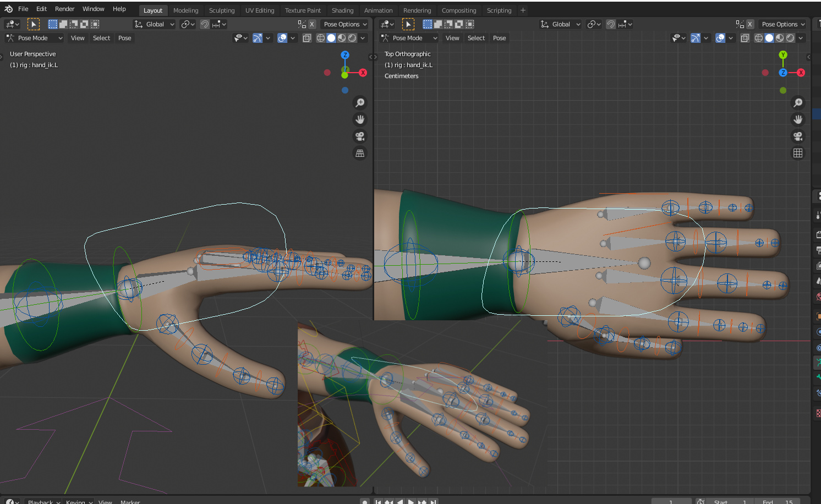This screenshot has width=821, height=504.
Task: Open Pose Mode selector in left viewport
Action: (x=34, y=38)
